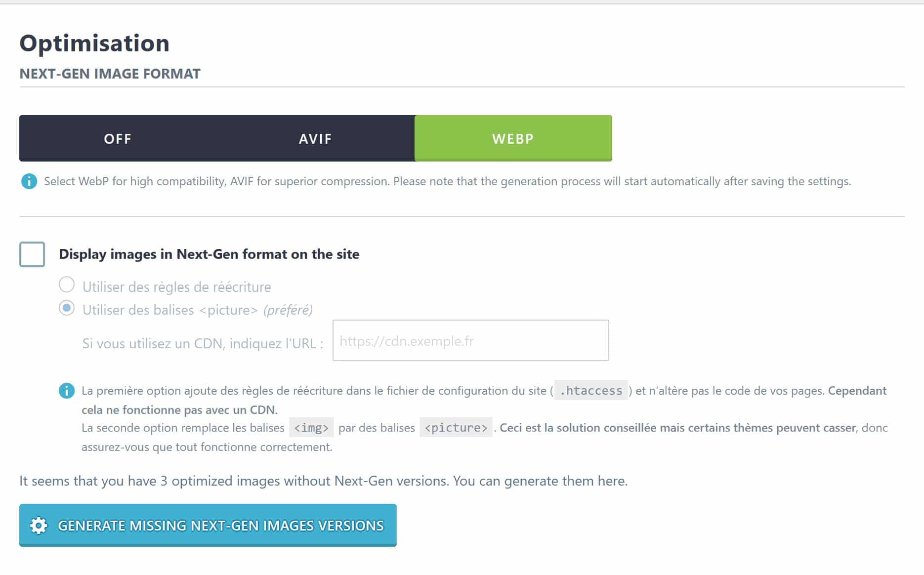The image size is (924, 575).
Task: Click the Optimisation page heading
Action: coord(94,43)
